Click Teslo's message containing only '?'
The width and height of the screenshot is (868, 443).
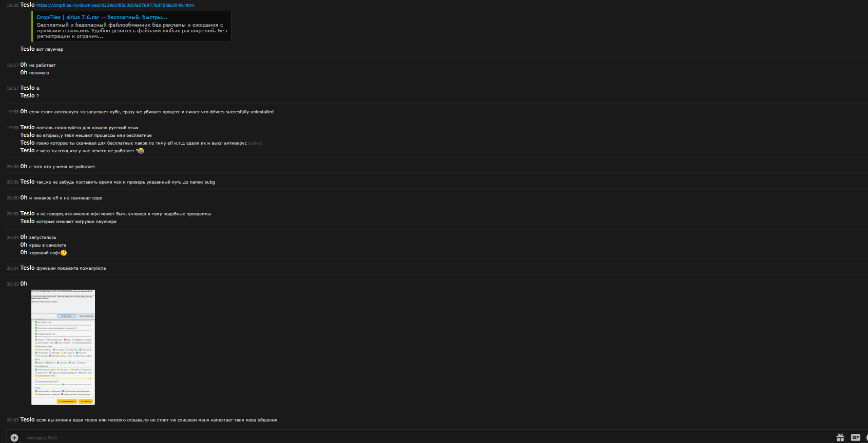37,96
